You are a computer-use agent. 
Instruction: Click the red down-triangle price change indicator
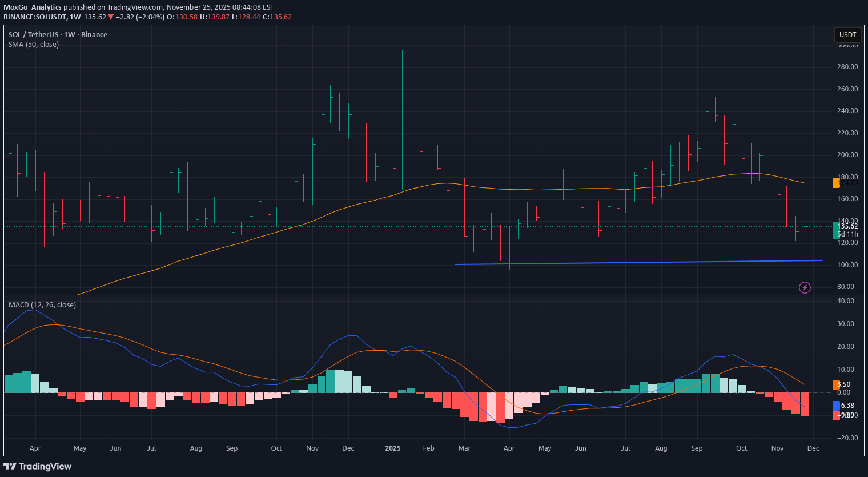(x=111, y=17)
